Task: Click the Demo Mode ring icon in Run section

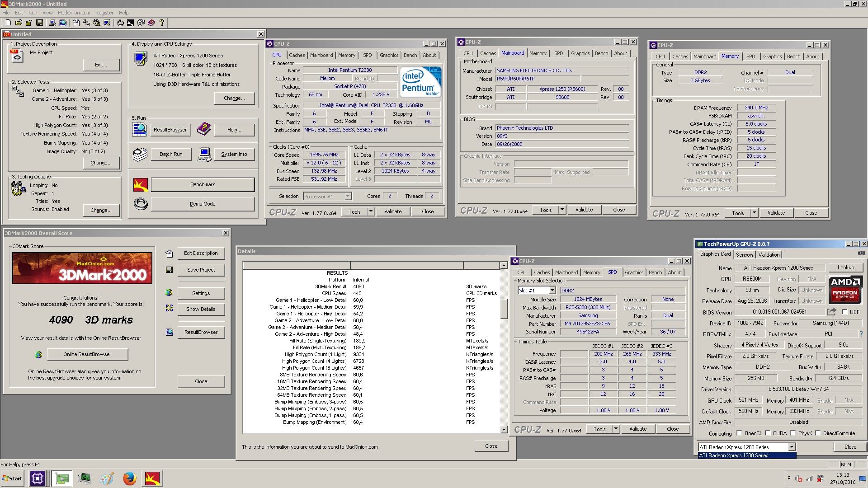Action: [141, 204]
